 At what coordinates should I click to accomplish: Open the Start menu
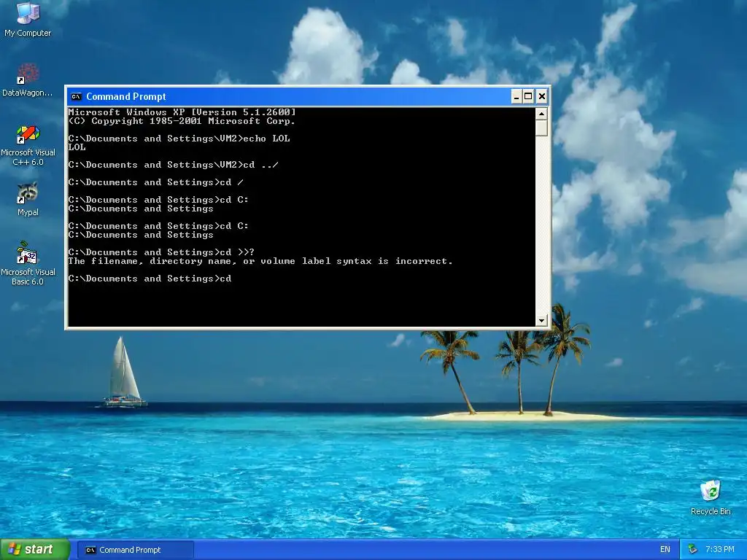pyautogui.click(x=35, y=549)
